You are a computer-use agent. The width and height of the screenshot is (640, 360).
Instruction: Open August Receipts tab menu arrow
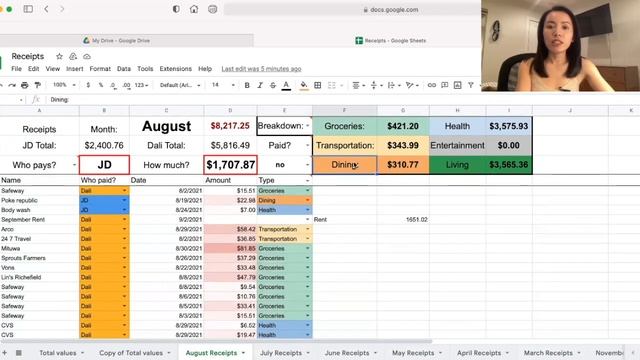(243, 353)
